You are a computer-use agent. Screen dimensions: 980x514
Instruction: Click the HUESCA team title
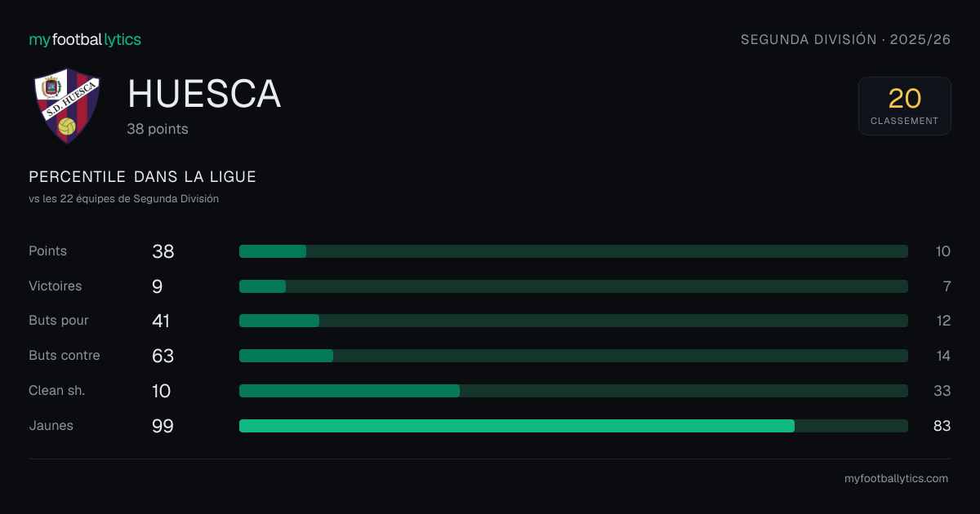(x=204, y=94)
